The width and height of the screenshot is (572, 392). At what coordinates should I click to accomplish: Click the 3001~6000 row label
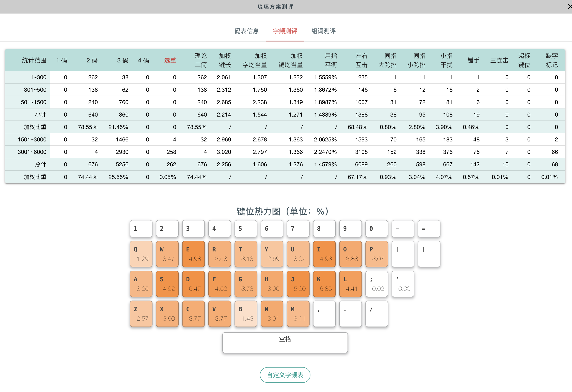[32, 152]
